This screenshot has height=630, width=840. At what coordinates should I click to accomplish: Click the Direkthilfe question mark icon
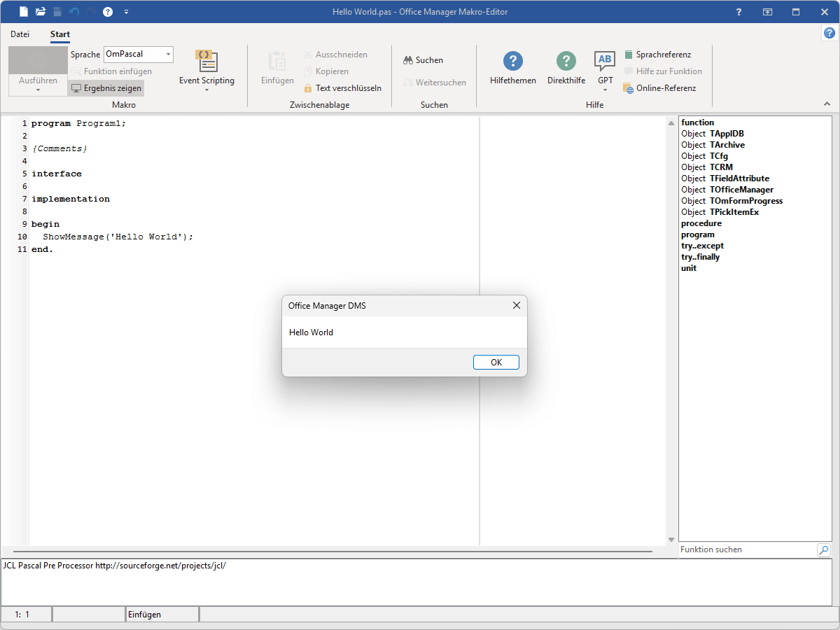(566, 62)
